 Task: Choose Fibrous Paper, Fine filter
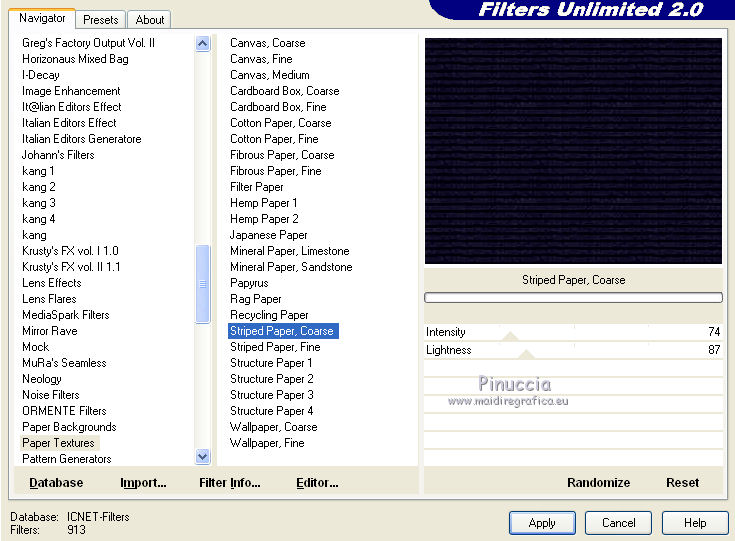(276, 171)
